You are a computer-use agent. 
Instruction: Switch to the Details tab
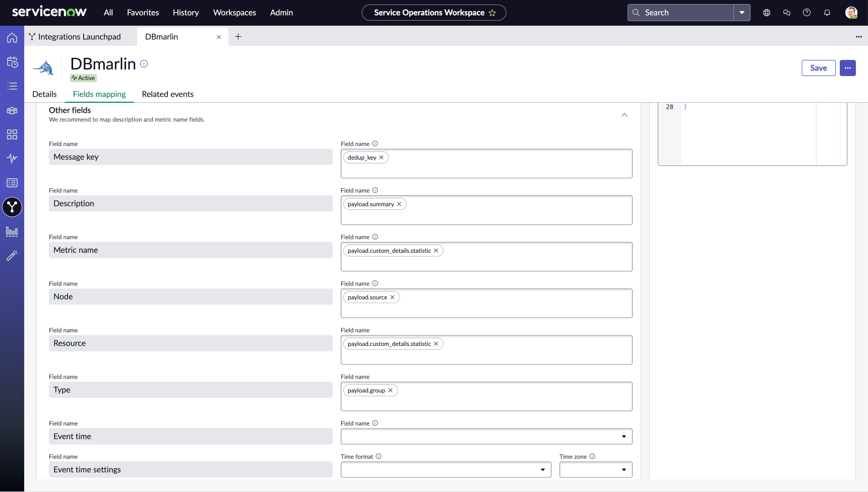pos(44,94)
